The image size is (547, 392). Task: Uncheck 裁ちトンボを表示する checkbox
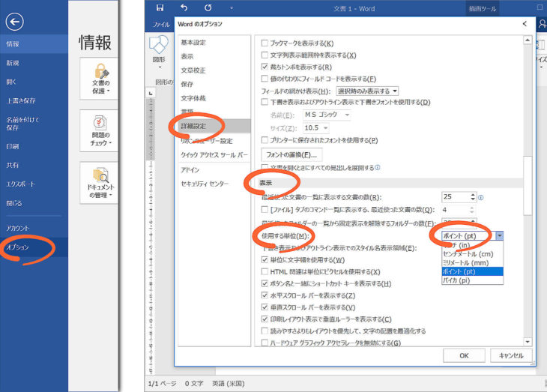(x=265, y=67)
